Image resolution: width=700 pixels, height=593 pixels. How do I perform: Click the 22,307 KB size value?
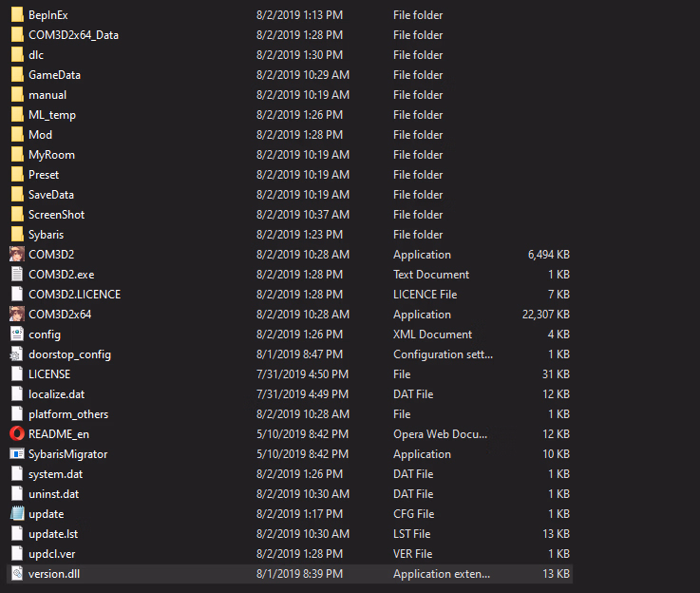tap(545, 315)
